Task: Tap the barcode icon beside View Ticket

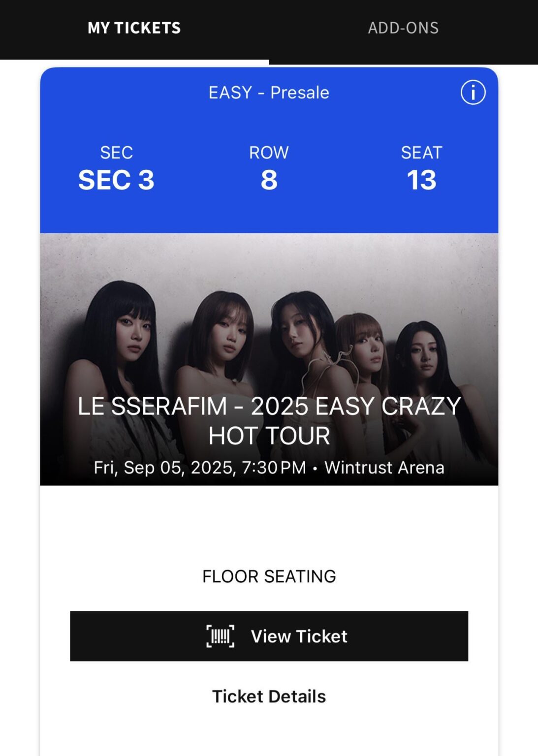Action: click(x=220, y=636)
